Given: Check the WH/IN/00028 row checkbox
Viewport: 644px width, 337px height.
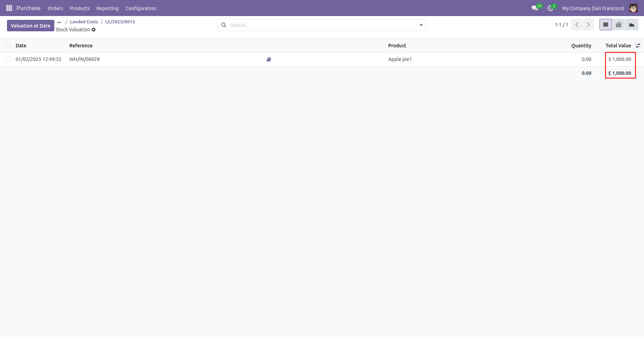Looking at the screenshot, I should pyautogui.click(x=8, y=59).
